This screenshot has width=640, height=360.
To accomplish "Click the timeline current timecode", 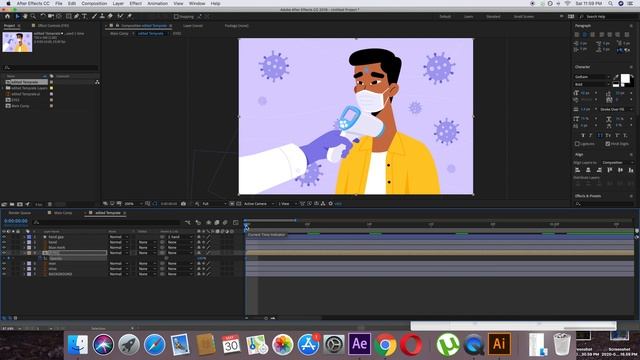I will click(x=16, y=221).
